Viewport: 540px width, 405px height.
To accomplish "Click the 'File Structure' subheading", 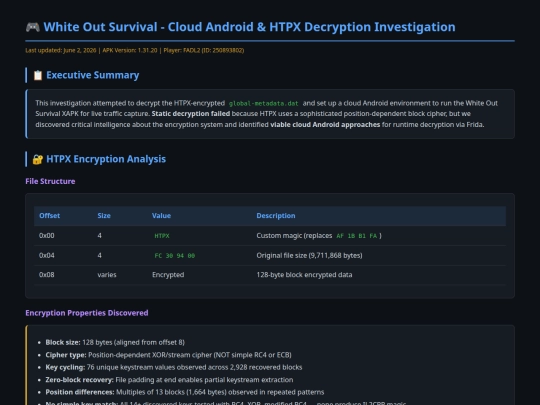I will pos(50,181).
